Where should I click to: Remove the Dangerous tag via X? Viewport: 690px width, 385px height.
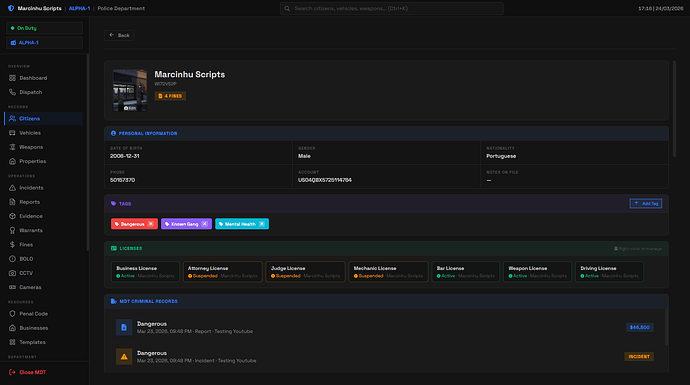(x=151, y=224)
